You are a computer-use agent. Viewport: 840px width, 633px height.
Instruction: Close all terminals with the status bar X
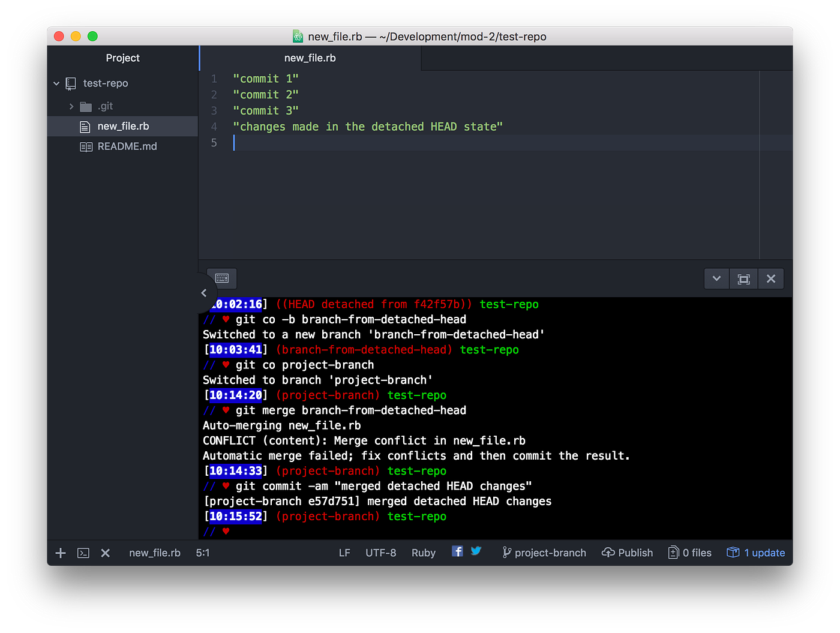click(106, 553)
